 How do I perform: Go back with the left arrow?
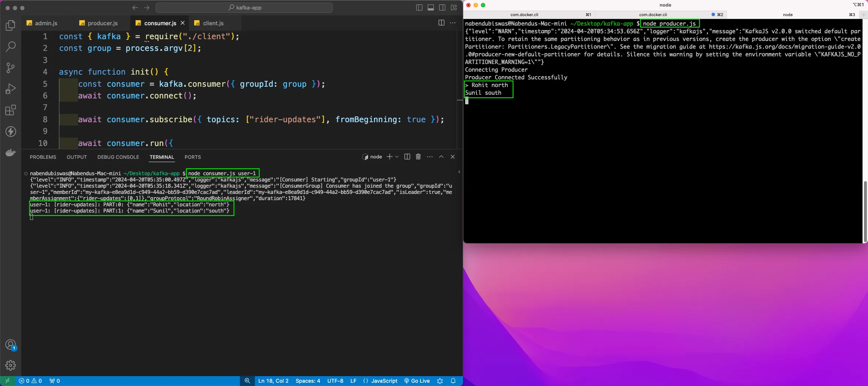(x=135, y=8)
